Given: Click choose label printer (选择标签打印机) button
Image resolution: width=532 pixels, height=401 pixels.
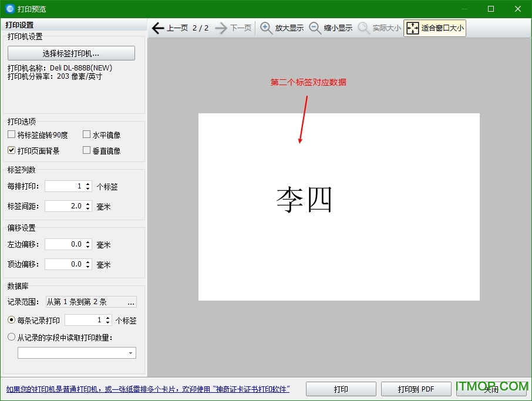Looking at the screenshot, I should [71, 53].
